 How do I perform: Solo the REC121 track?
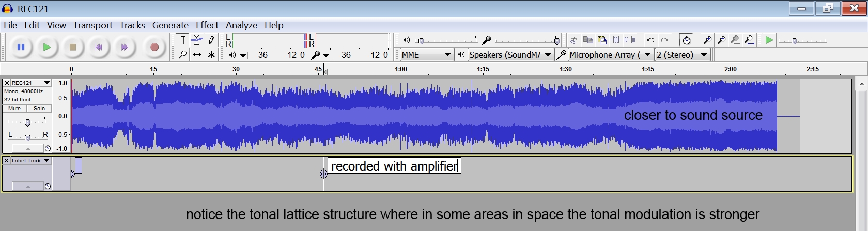click(x=39, y=109)
